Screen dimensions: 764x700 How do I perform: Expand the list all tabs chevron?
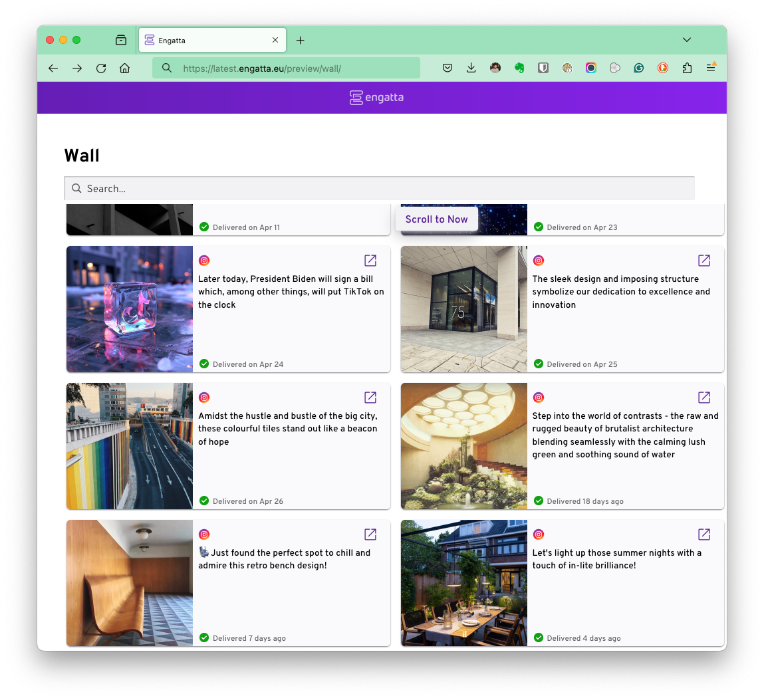[687, 40]
